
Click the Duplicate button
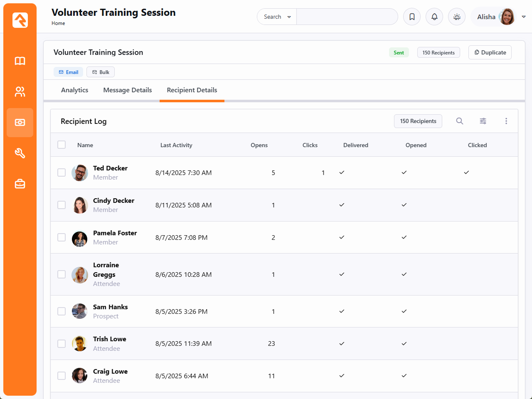pos(490,52)
